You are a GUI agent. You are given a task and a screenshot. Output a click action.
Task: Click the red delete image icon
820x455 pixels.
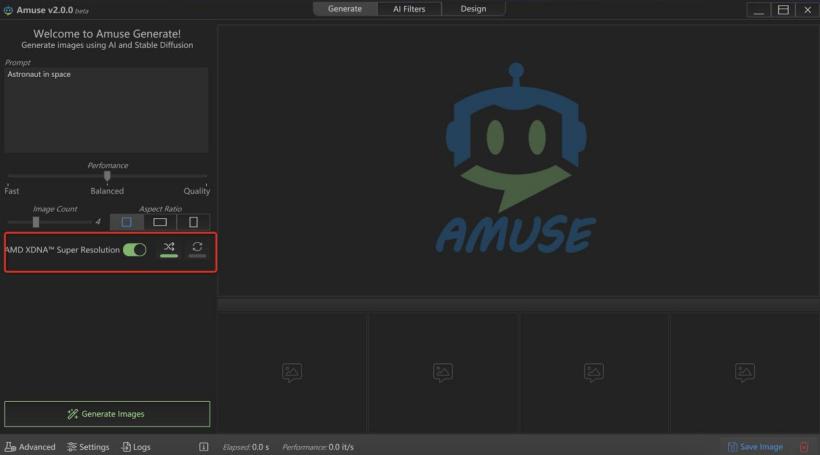pyautogui.click(x=804, y=447)
